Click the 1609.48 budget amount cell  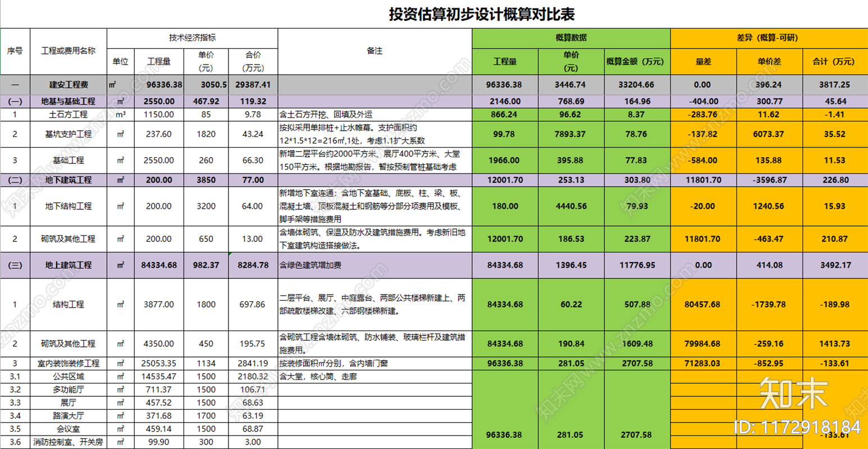[637, 343]
